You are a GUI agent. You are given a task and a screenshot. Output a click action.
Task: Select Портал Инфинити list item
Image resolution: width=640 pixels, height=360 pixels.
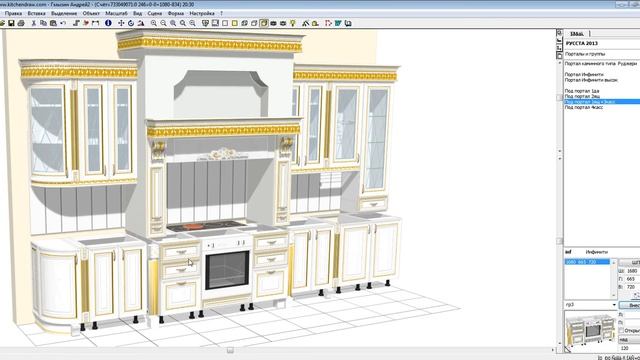coord(584,74)
